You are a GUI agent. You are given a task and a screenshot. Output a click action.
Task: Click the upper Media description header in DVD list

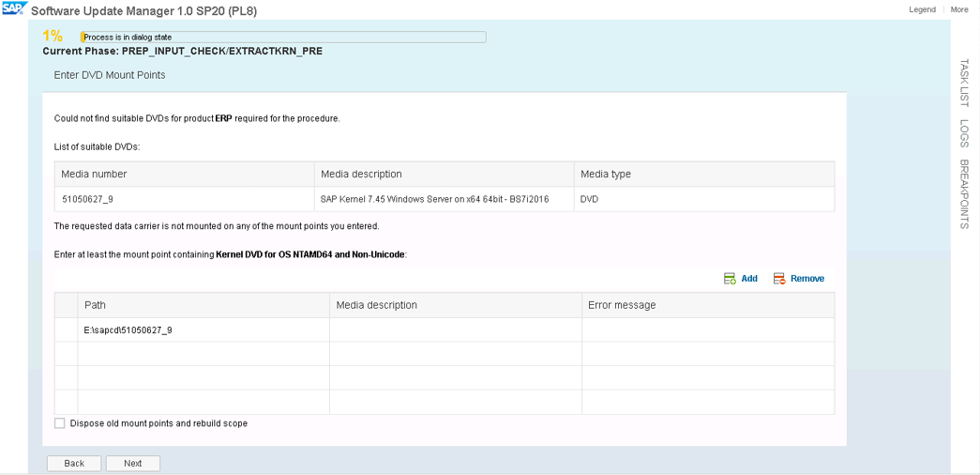point(444,174)
